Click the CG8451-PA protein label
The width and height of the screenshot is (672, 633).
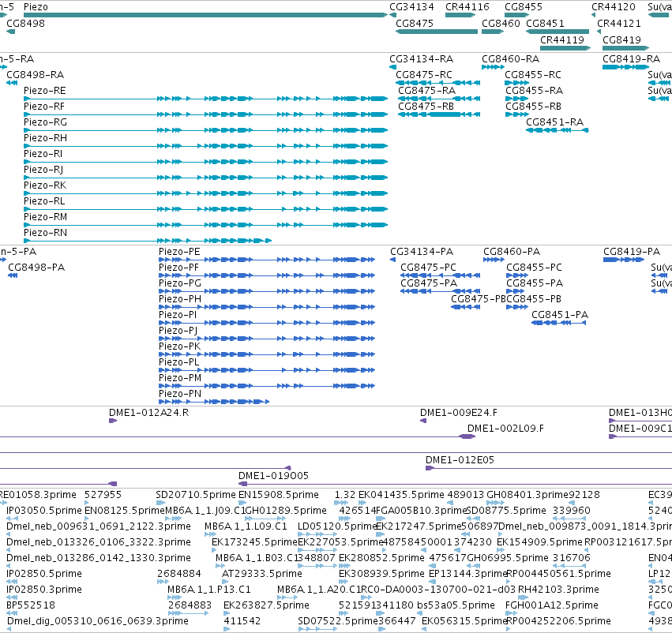(560, 315)
